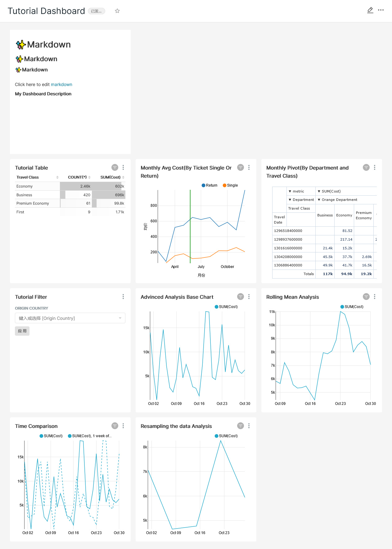Click the My Dashboard Description text
This screenshot has height=549, width=392.
43,94
